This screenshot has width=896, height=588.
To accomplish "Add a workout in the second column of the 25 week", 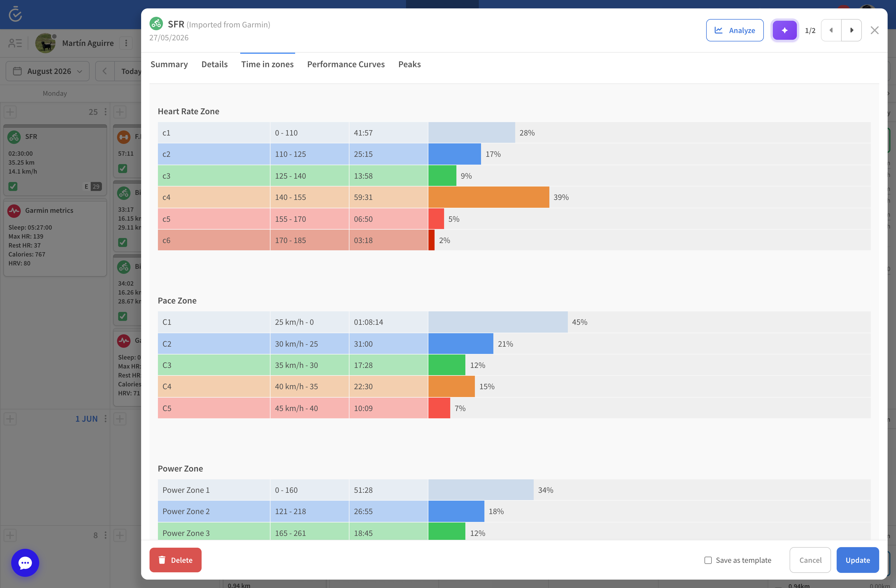I will [x=120, y=112].
